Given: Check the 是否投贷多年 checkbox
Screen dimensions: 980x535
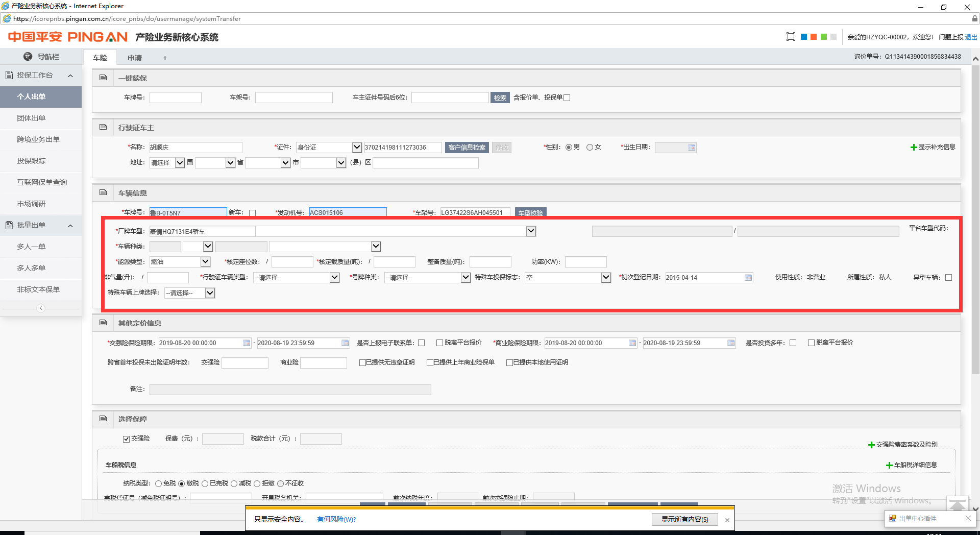Looking at the screenshot, I should (793, 343).
